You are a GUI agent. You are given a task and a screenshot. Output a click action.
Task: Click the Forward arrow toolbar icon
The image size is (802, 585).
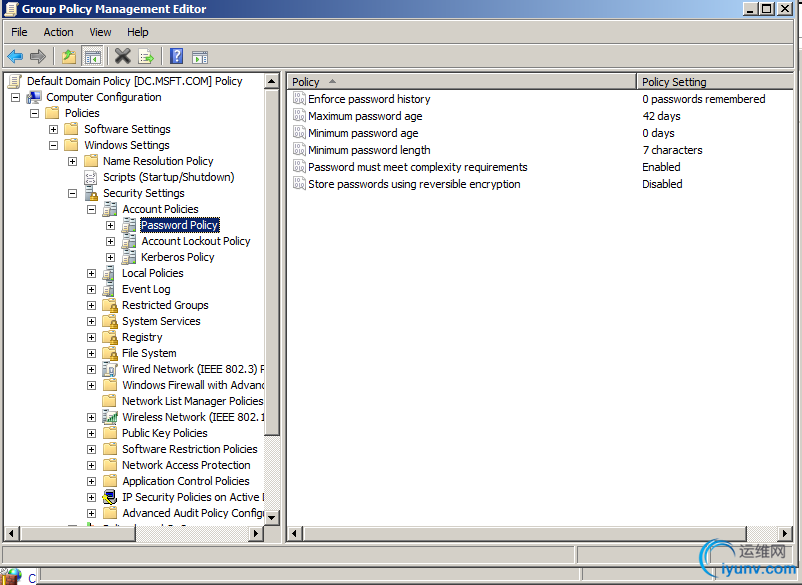pos(38,56)
